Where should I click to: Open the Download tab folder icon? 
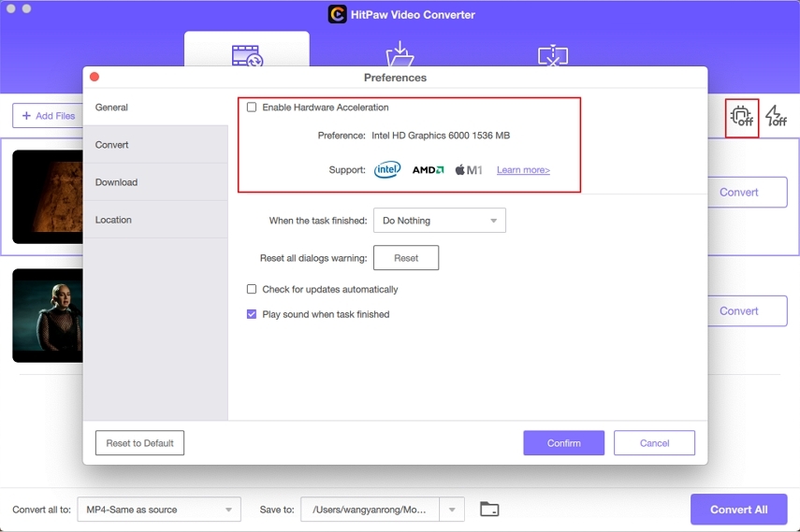pyautogui.click(x=400, y=54)
